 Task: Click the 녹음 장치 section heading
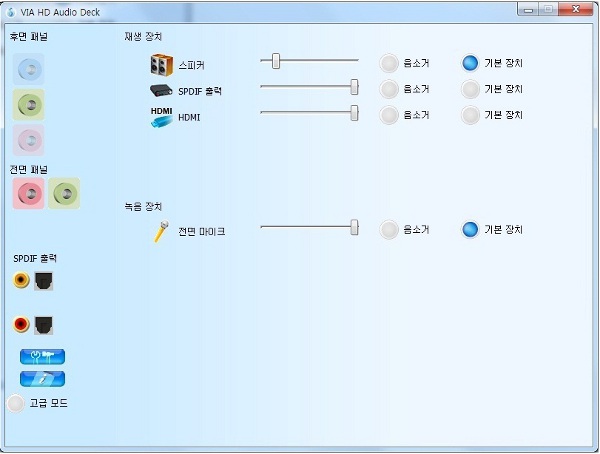click(x=143, y=207)
